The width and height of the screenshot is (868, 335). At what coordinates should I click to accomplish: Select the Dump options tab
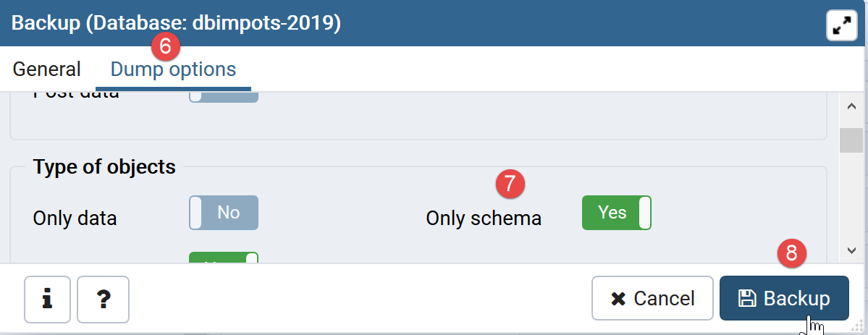(x=173, y=69)
